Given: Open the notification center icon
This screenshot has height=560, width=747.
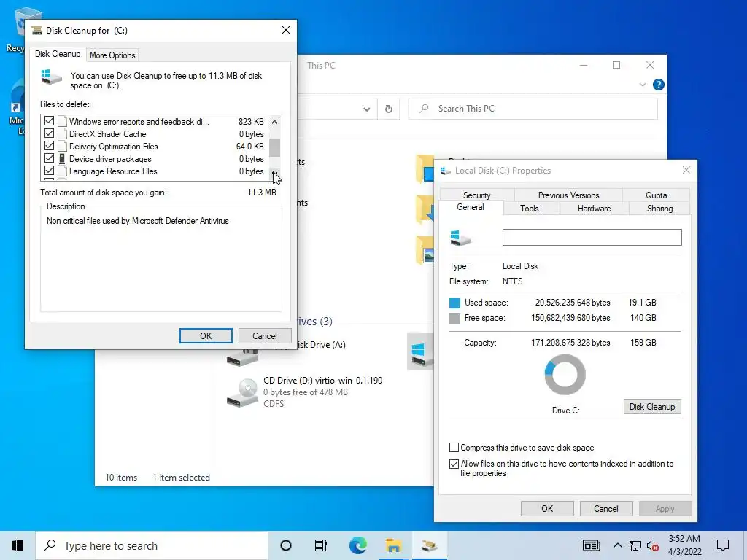Looking at the screenshot, I should pos(723,545).
